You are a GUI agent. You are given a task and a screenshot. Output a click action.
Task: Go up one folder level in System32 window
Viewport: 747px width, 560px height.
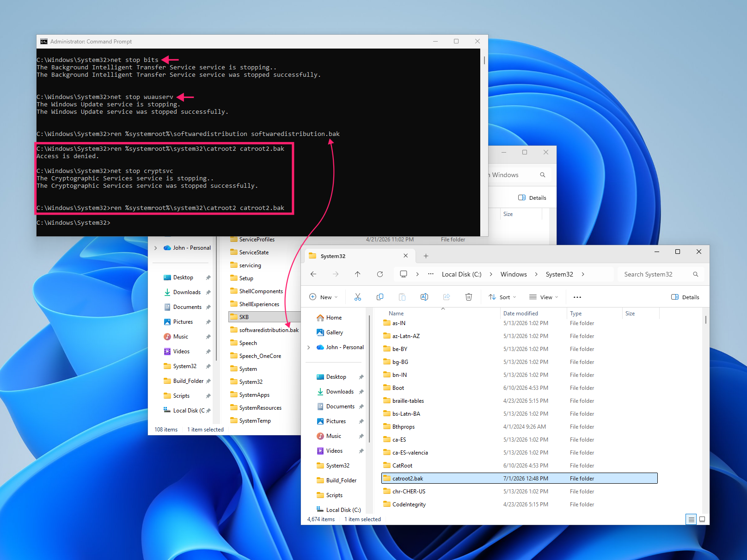pyautogui.click(x=358, y=274)
